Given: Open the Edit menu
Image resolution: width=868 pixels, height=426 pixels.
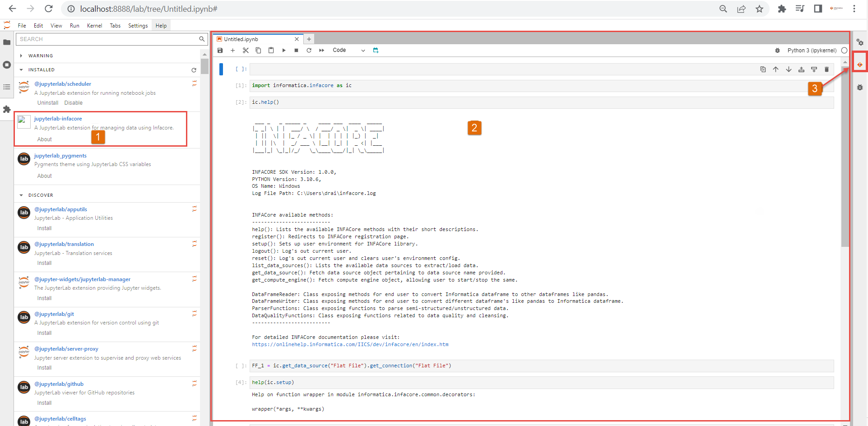Looking at the screenshot, I should 38,26.
